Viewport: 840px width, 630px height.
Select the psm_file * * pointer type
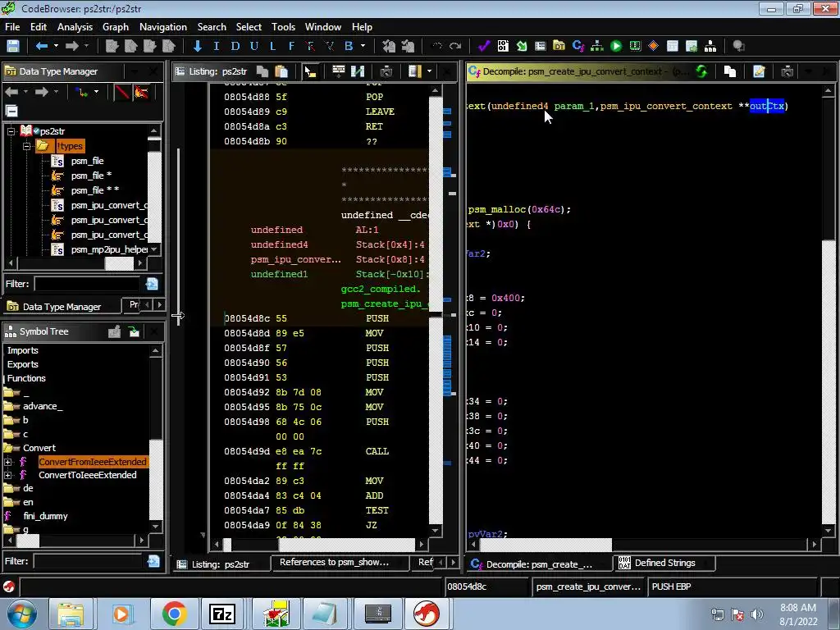click(x=95, y=190)
